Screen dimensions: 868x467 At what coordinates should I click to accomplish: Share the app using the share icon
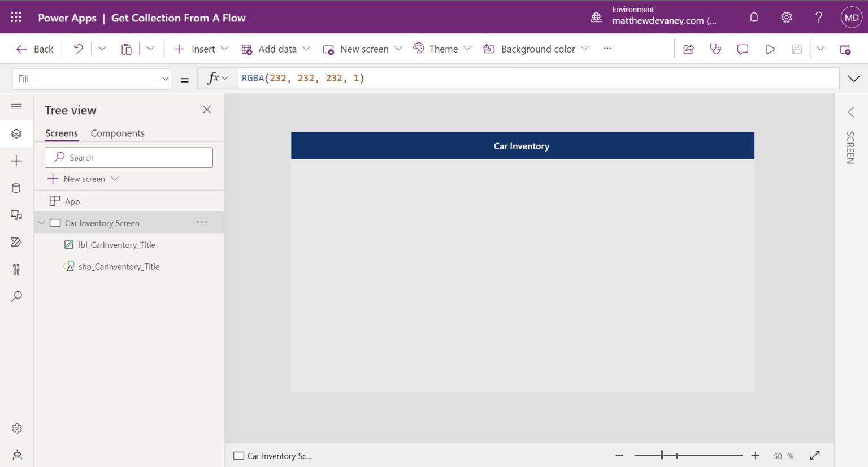(688, 49)
